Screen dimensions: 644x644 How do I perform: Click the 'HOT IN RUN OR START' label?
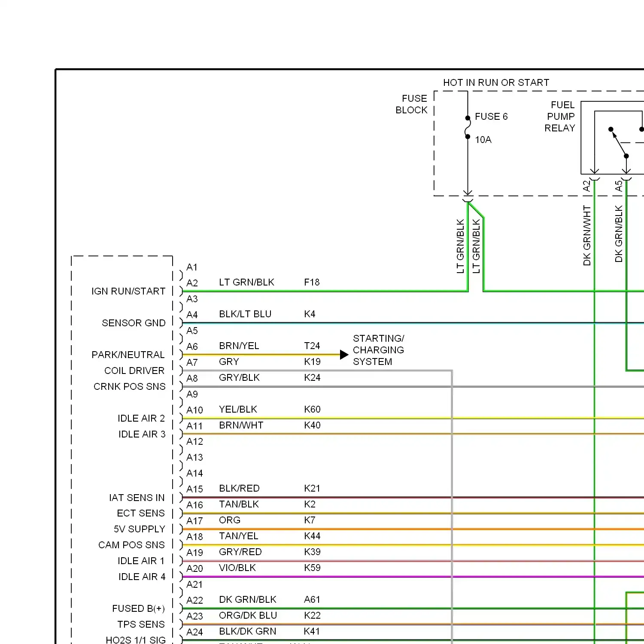(496, 82)
